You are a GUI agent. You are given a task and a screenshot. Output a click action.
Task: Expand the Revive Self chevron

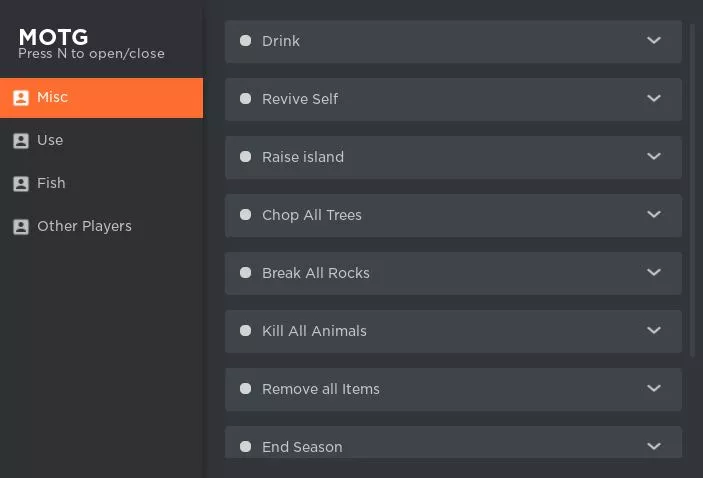coord(654,98)
